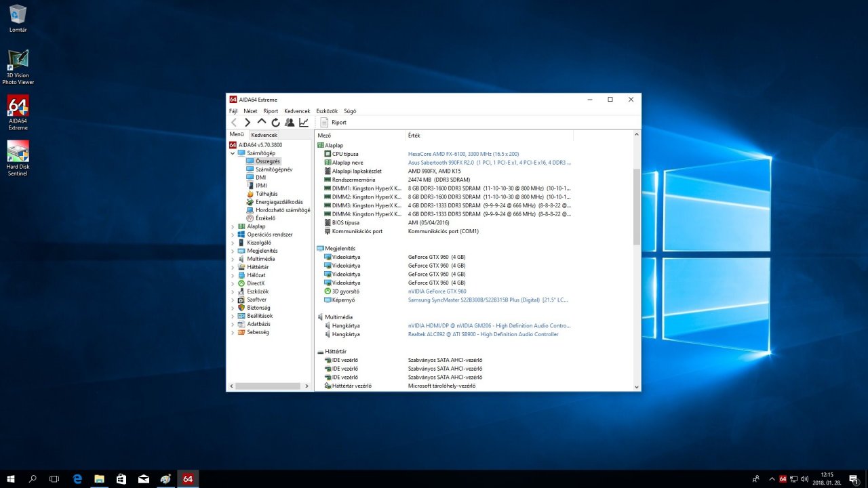Viewport: 868px width, 488px height.
Task: Open the Eszközök menu
Action: click(327, 111)
